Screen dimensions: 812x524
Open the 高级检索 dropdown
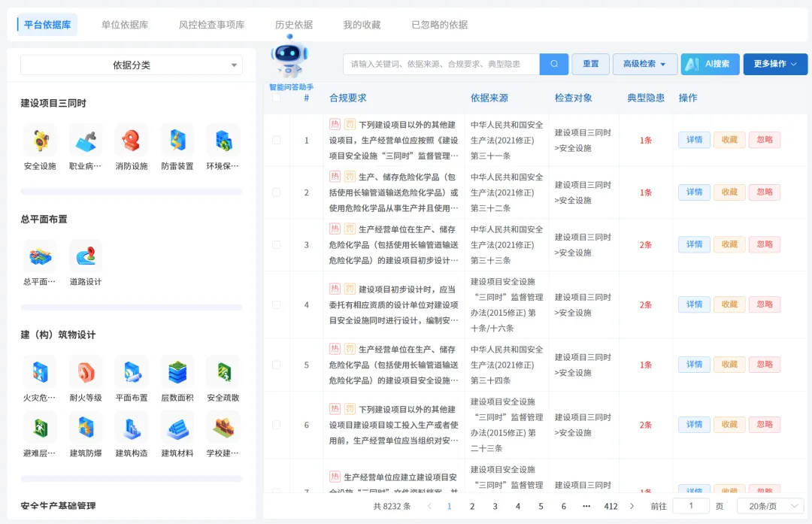[x=645, y=64]
